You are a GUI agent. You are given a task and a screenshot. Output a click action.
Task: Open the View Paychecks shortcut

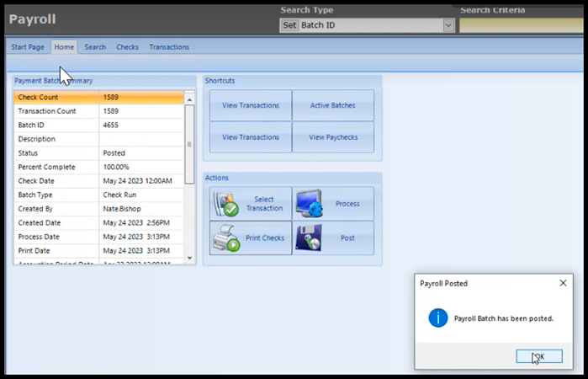tap(333, 137)
